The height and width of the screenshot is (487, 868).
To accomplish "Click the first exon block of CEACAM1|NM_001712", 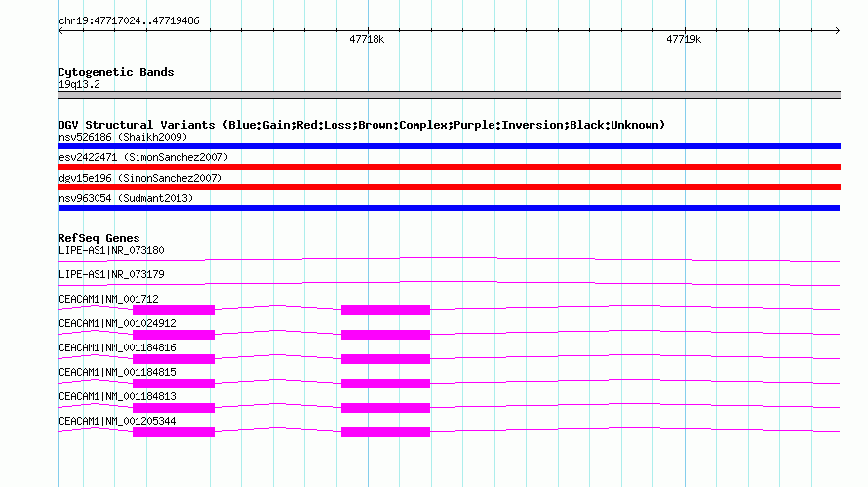I will click(x=174, y=310).
